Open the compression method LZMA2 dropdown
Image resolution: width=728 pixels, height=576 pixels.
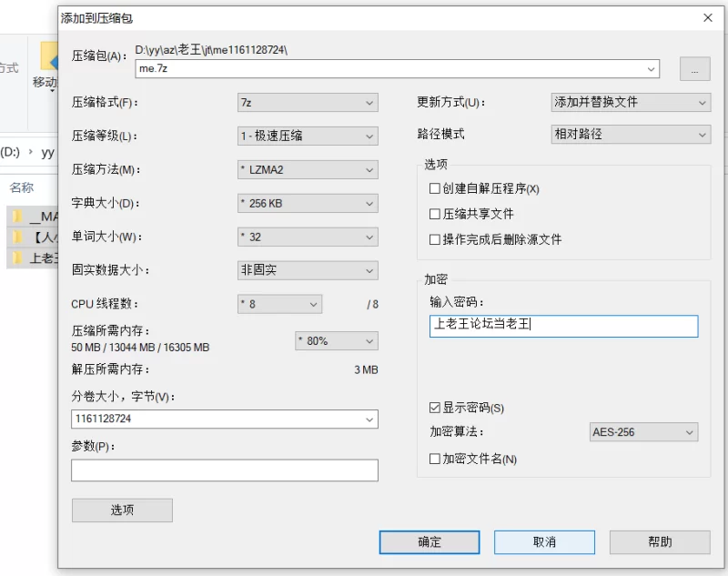click(308, 170)
